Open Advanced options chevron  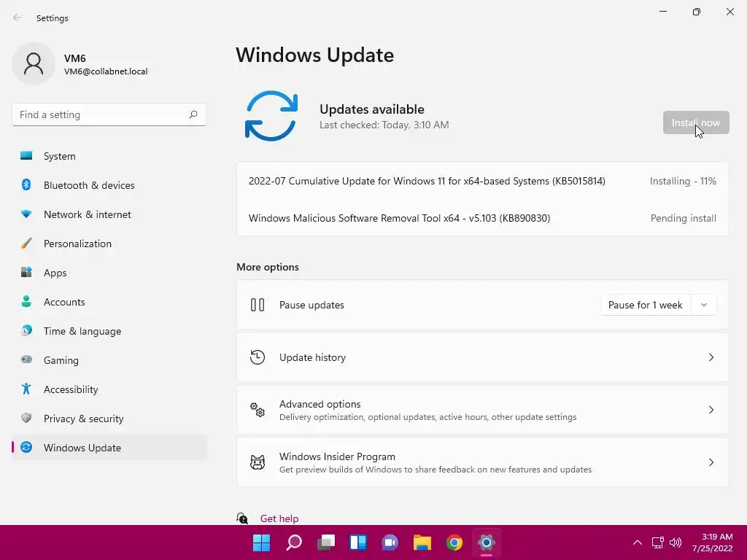pyautogui.click(x=711, y=410)
